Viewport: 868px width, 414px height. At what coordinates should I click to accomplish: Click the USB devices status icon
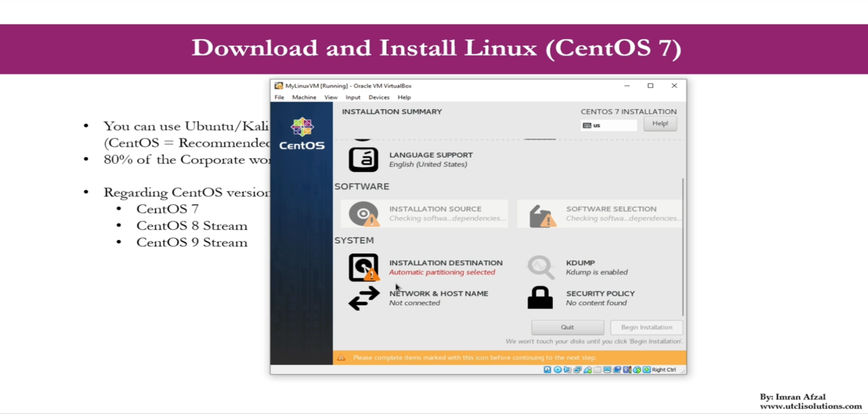(588, 370)
